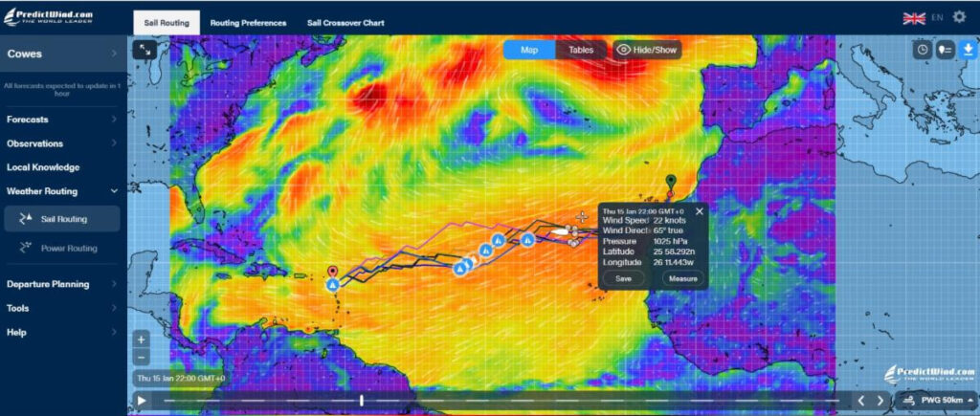Click the forecast timeline slider handle
The height and width of the screenshot is (416, 980).
click(361, 401)
